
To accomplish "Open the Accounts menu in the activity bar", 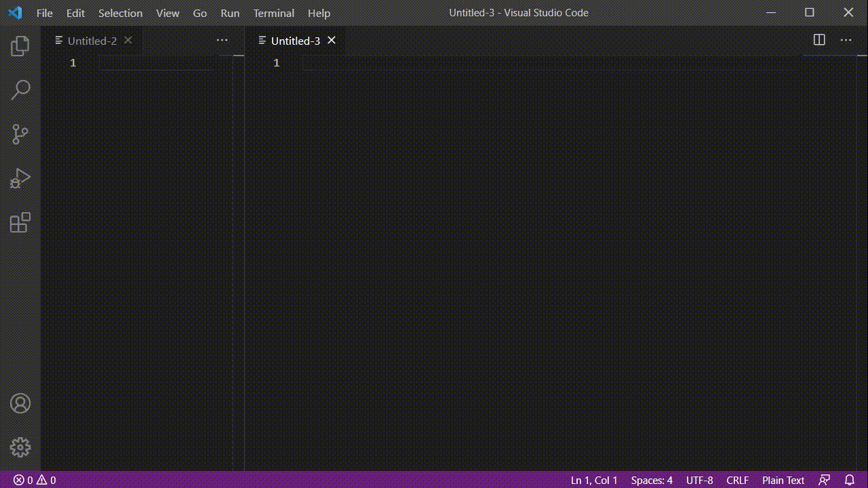I will coord(20,403).
